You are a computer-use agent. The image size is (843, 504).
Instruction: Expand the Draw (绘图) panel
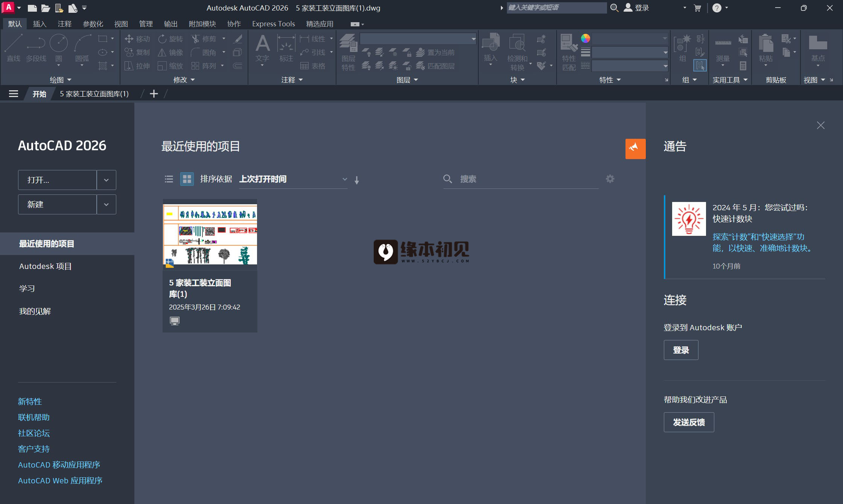pyautogui.click(x=60, y=80)
